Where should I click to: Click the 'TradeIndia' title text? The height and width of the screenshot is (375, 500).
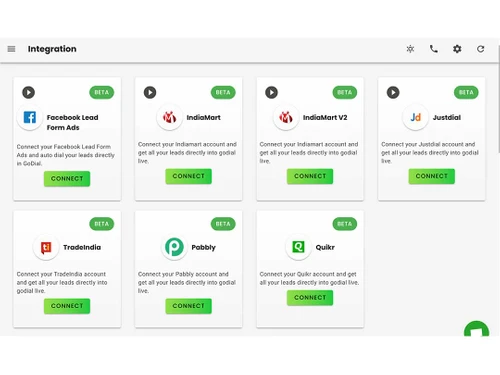click(82, 247)
